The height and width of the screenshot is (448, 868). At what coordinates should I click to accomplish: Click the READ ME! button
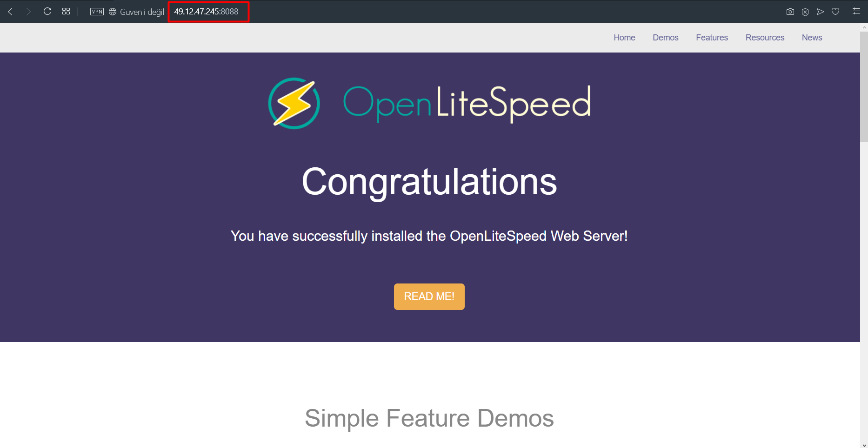[x=429, y=296]
